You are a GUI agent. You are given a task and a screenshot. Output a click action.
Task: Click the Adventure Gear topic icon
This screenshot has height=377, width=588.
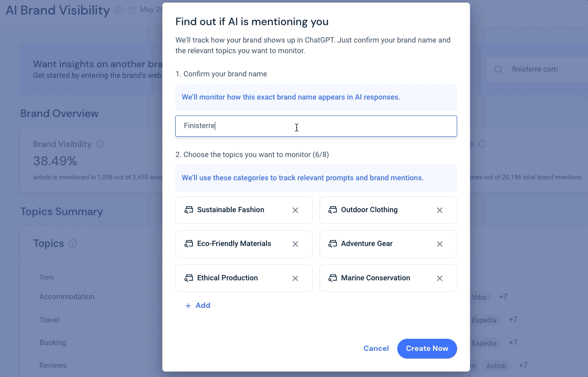tap(333, 244)
